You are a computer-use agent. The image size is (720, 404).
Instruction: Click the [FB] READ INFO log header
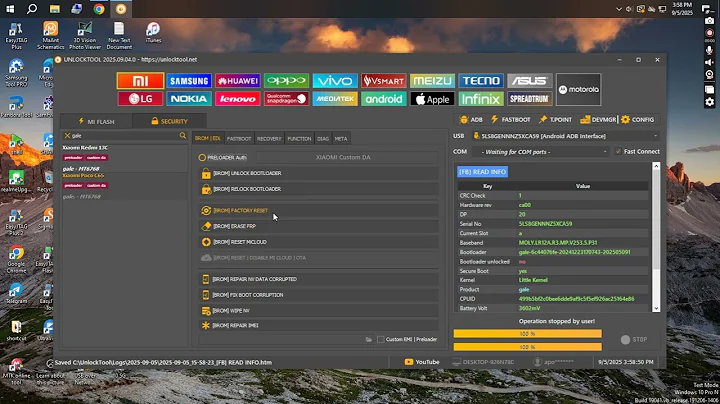[482, 172]
